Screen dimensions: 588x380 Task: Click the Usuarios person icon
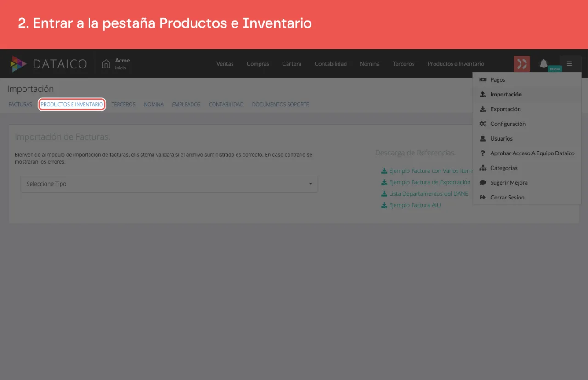(x=483, y=138)
